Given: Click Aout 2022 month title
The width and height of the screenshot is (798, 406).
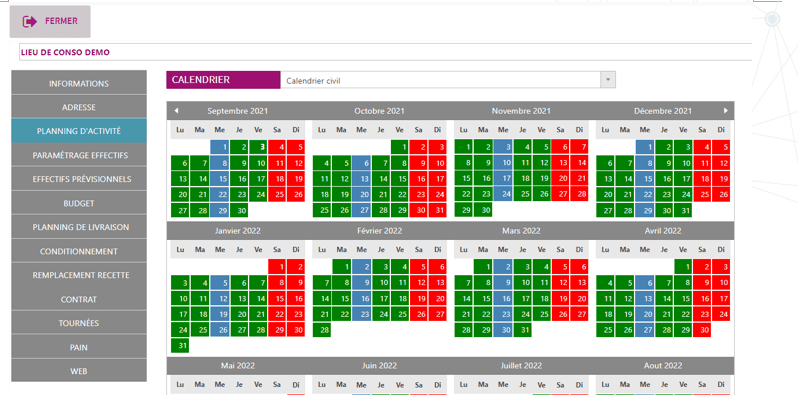Looking at the screenshot, I should [663, 365].
